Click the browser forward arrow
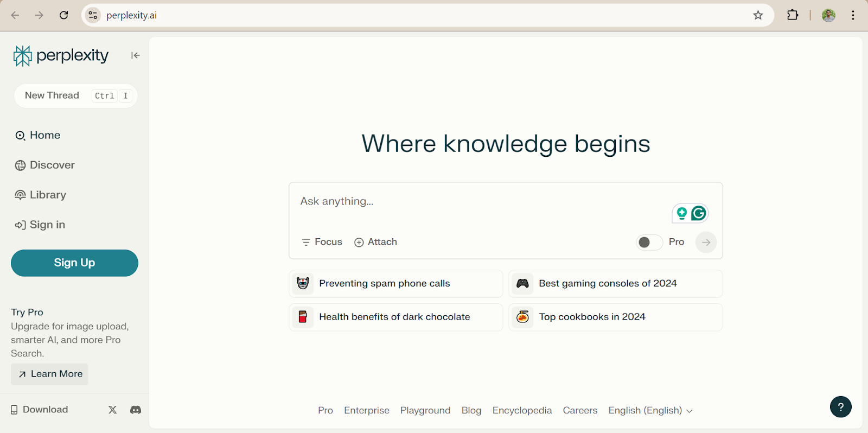This screenshot has height=433, width=868. point(39,15)
